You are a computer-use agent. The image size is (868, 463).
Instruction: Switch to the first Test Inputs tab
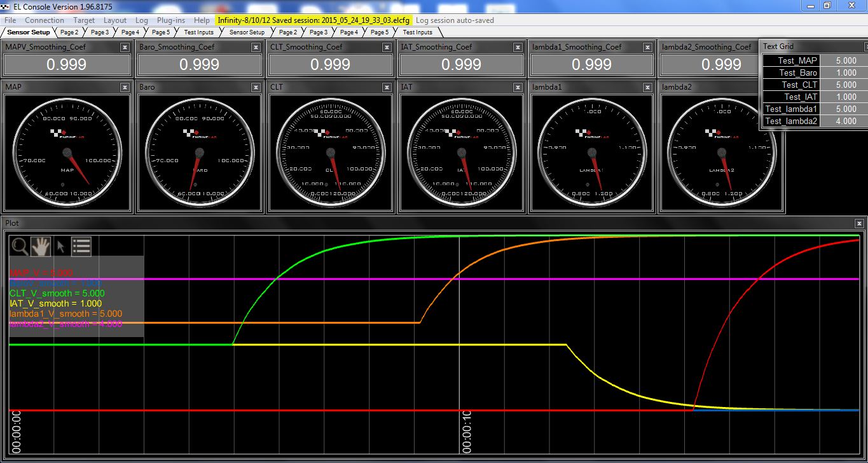pyautogui.click(x=198, y=32)
